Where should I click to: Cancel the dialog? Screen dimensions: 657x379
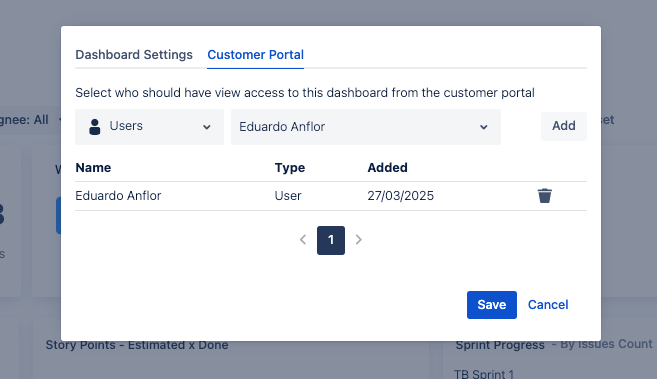coord(548,305)
